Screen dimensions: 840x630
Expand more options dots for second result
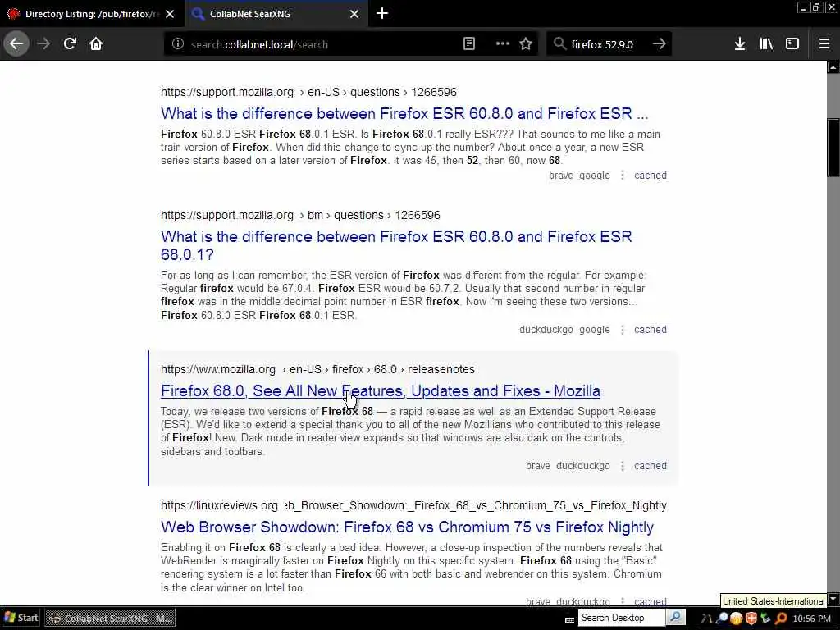click(623, 330)
